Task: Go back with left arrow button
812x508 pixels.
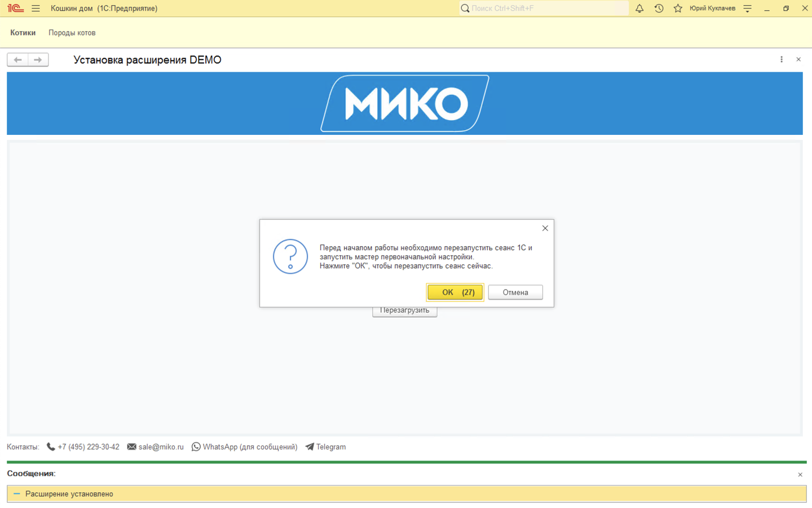Action: 17,60
